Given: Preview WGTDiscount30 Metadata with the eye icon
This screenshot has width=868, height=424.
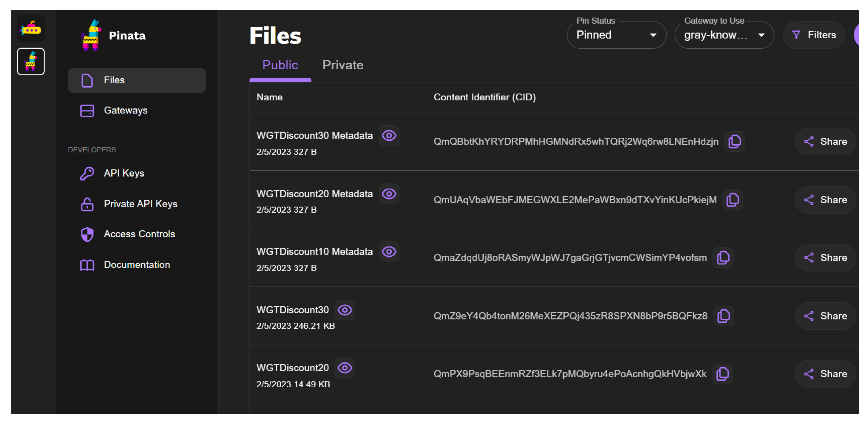Looking at the screenshot, I should tap(389, 136).
